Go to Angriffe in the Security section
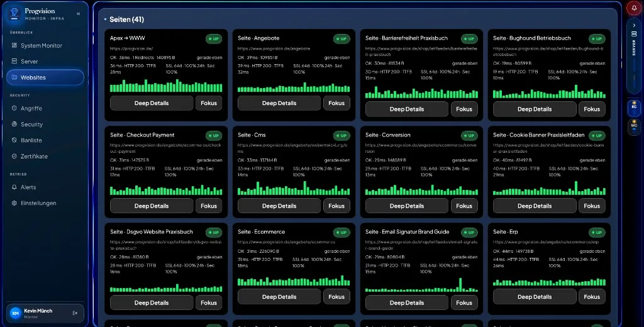The width and height of the screenshot is (644, 327). [x=45, y=108]
